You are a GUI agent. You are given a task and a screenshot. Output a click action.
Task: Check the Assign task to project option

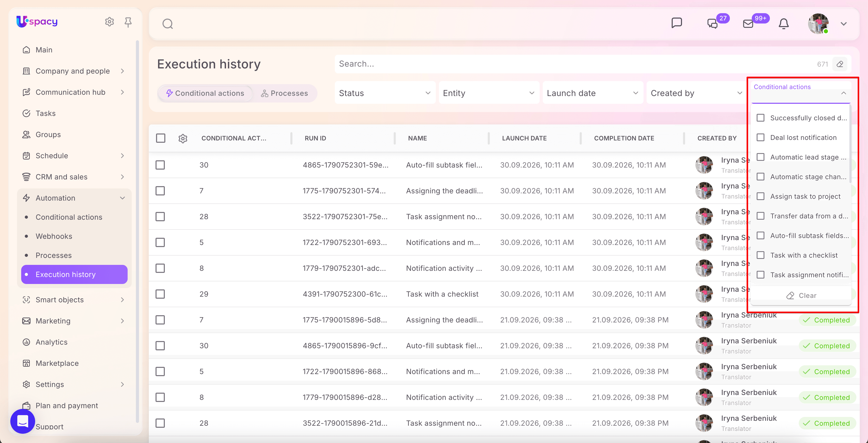[761, 196]
